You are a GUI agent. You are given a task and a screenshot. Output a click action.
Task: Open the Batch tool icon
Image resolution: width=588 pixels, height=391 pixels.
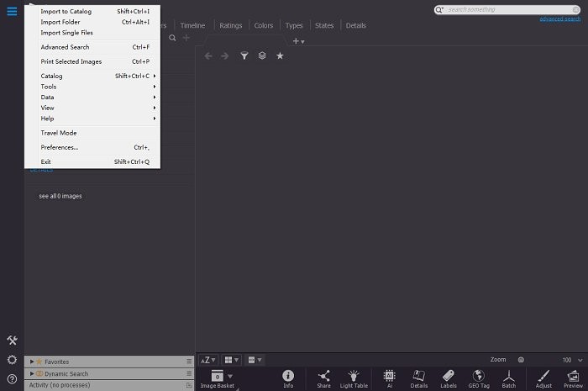point(509,378)
